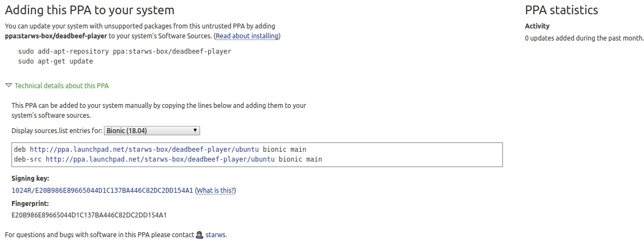Click the Signing key label
Viewport: 644px width, 241px height.
[x=31, y=179]
